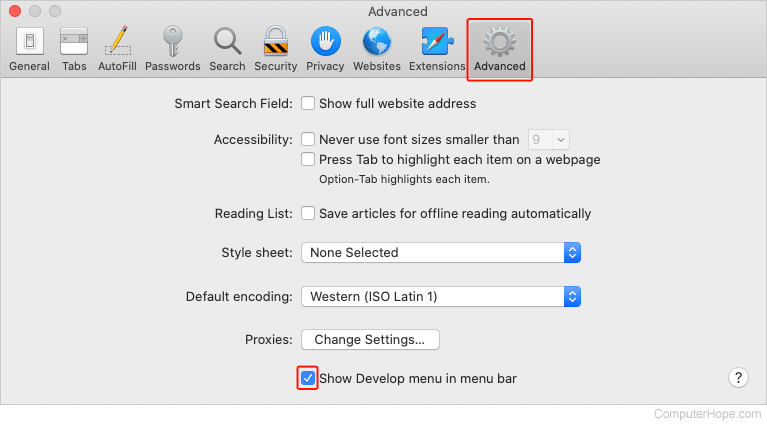
Task: Click the question mark help button
Action: click(x=737, y=377)
